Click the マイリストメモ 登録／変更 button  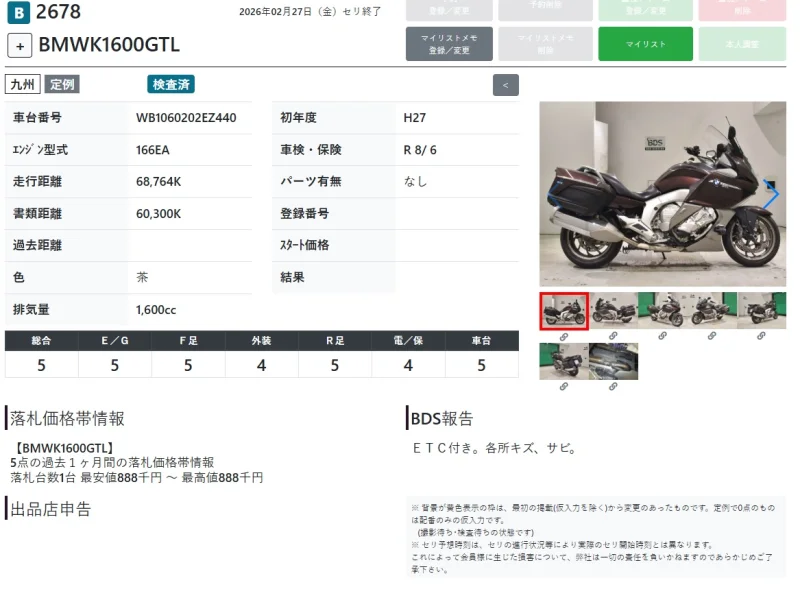point(449,44)
